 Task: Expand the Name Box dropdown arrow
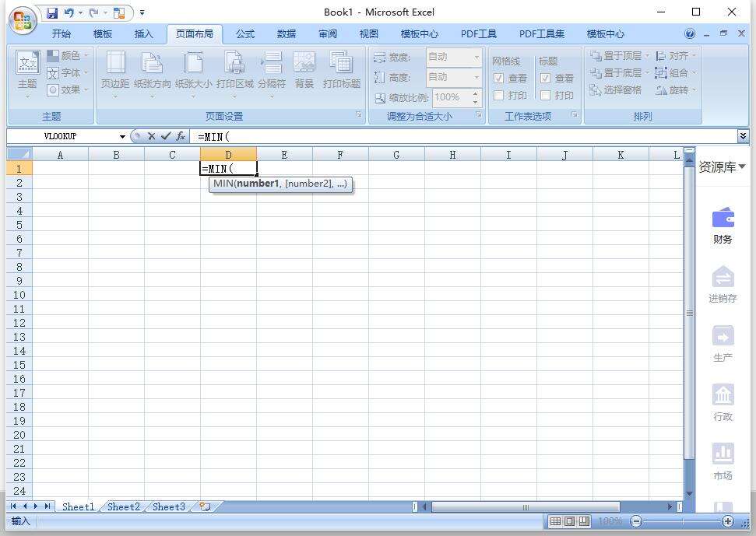coord(122,137)
